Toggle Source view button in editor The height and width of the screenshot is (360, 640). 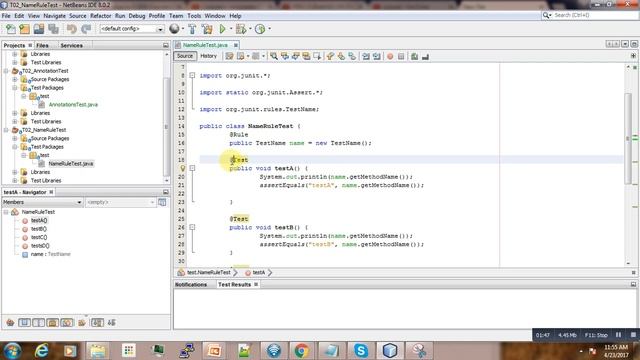tap(185, 56)
